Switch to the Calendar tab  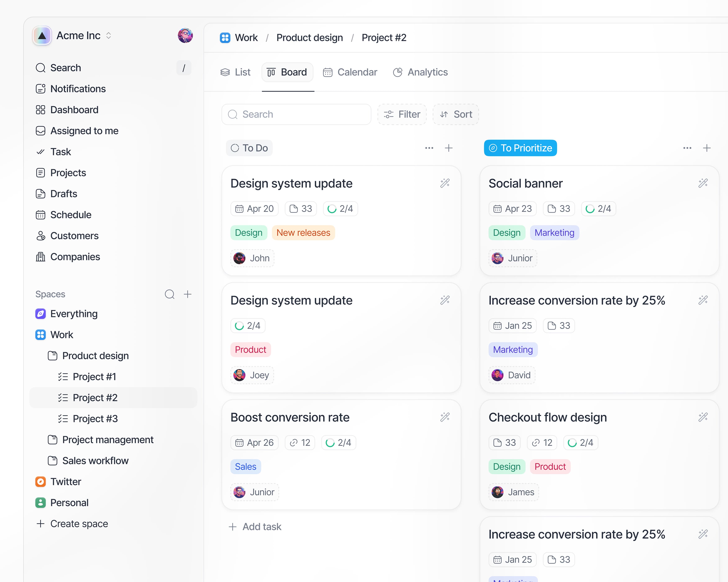350,72
